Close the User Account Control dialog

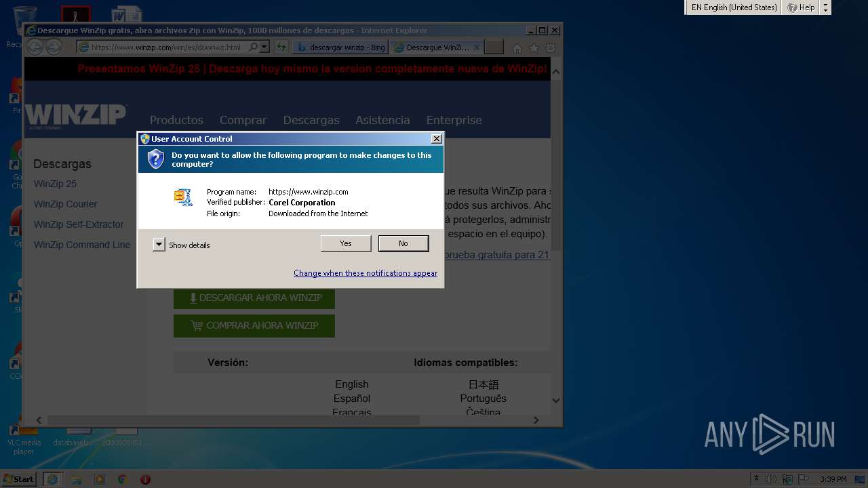click(437, 138)
